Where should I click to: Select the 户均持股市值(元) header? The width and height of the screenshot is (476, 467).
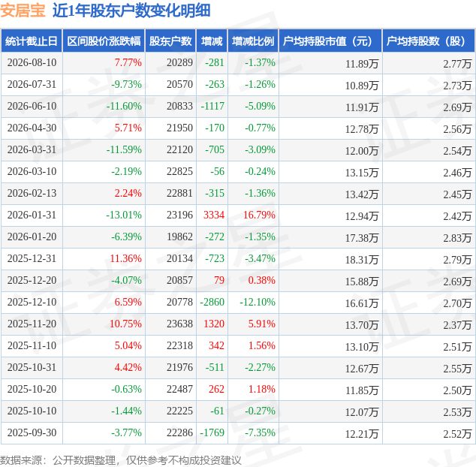330,41
